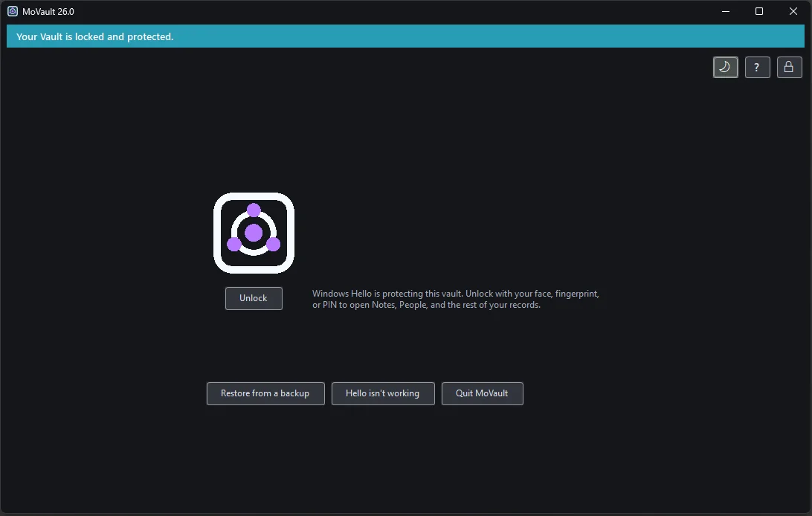Select Hello isn't working option
The image size is (812, 516).
383,393
